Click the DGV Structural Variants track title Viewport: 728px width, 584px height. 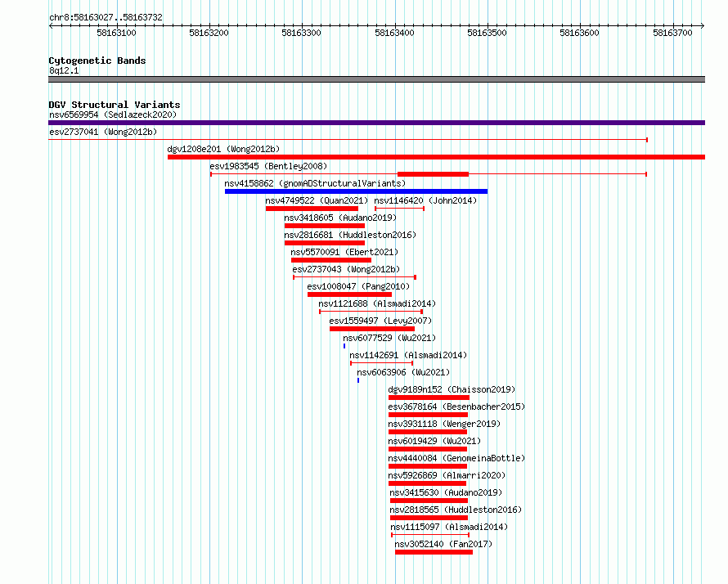click(115, 105)
